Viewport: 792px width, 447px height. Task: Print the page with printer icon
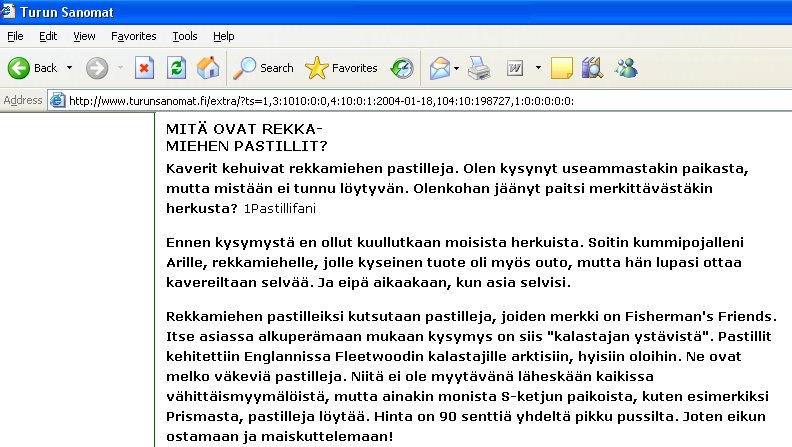pyautogui.click(x=479, y=68)
